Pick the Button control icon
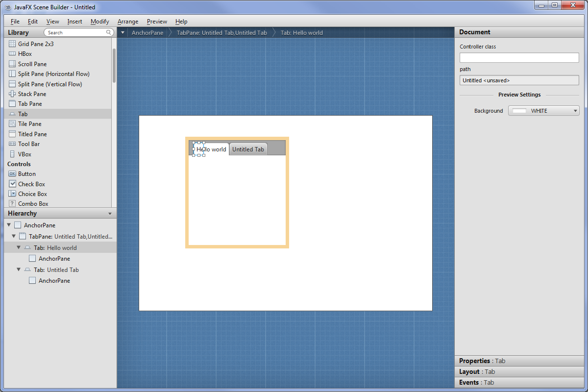588x392 pixels. [x=12, y=174]
